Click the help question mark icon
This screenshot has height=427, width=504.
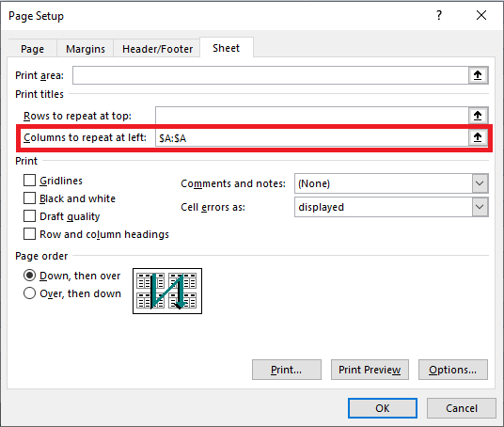[439, 15]
